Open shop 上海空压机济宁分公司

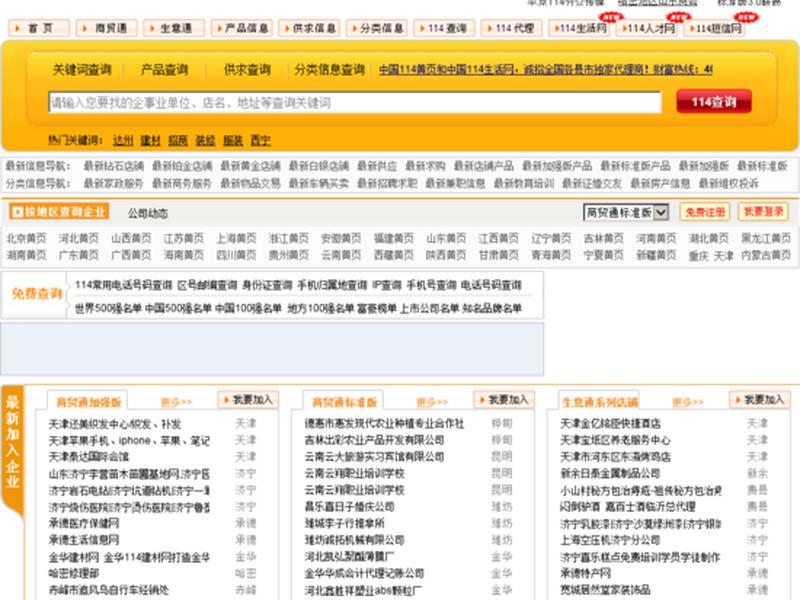pos(610,540)
